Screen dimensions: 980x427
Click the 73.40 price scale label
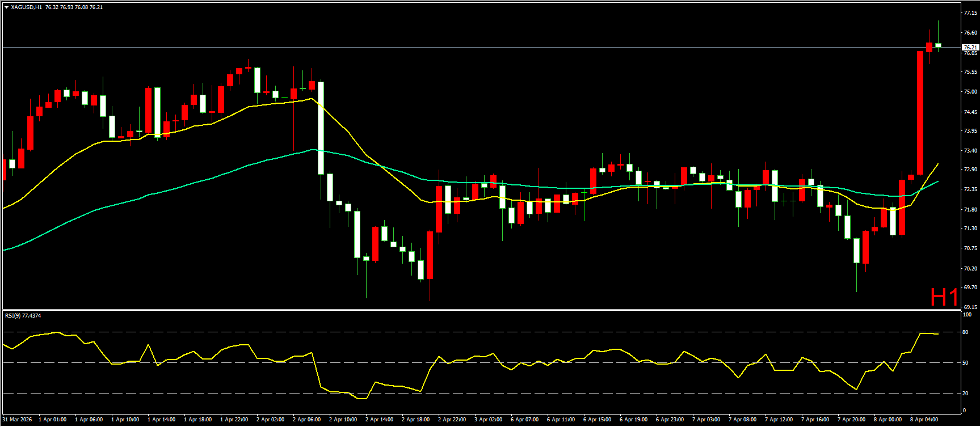pyautogui.click(x=970, y=151)
